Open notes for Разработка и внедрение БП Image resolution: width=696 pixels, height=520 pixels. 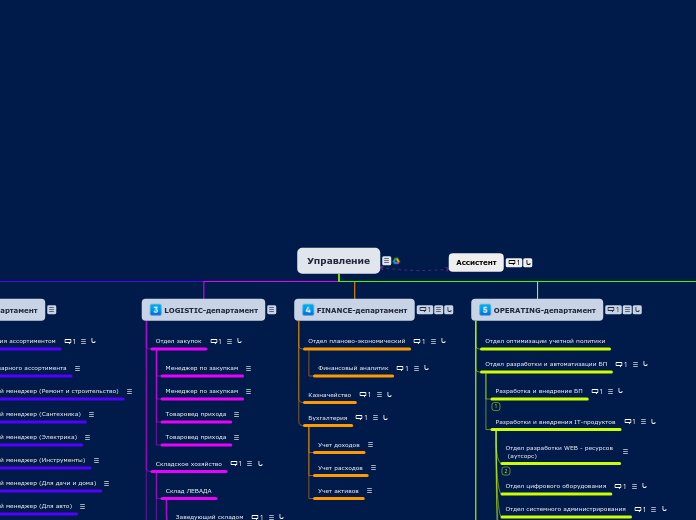(x=610, y=391)
